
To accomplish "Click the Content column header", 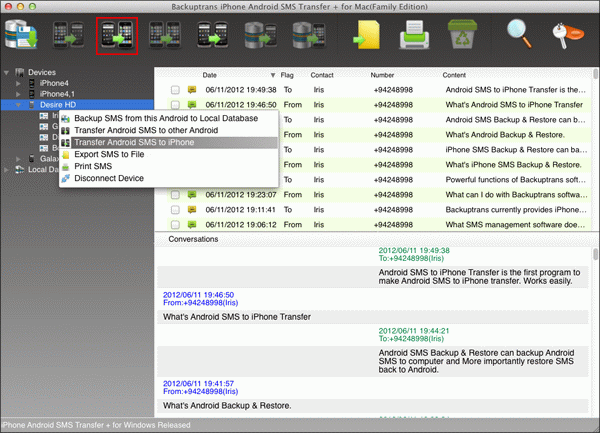I will tap(454, 75).
